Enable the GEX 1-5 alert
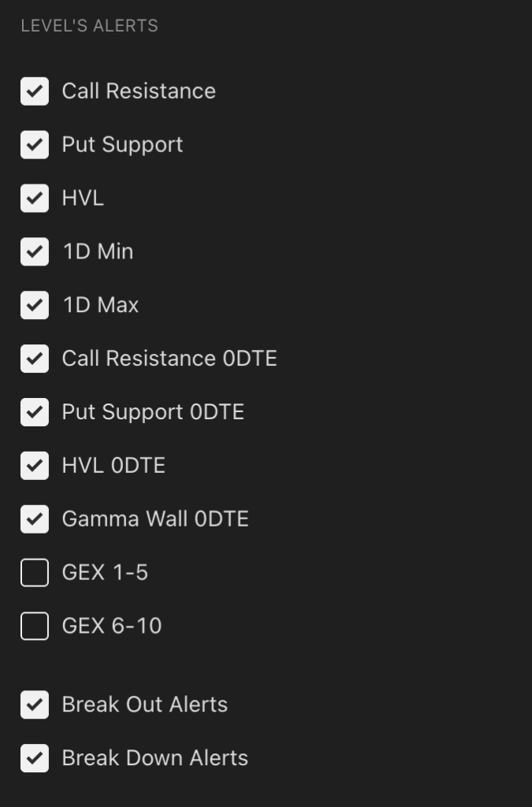532x807 pixels. pos(33,572)
